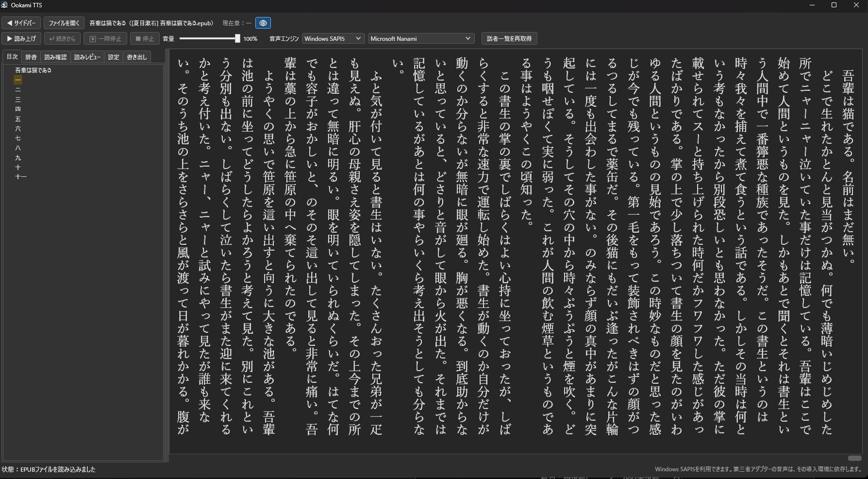Minimize the Ookami TTS window
This screenshot has width=868, height=479.
pyautogui.click(x=812, y=5)
